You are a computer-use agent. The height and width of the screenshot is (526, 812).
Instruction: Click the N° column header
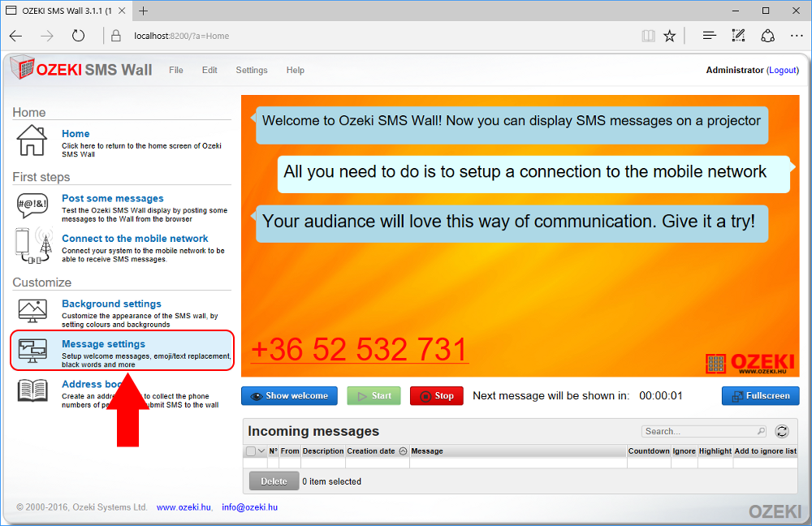click(274, 451)
